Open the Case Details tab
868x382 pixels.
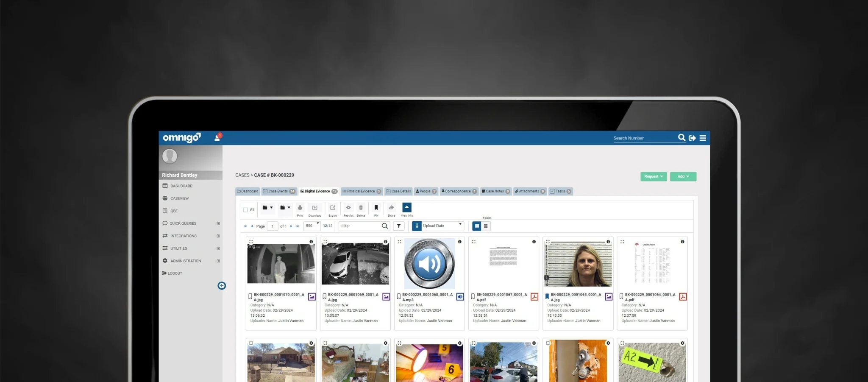tap(398, 191)
